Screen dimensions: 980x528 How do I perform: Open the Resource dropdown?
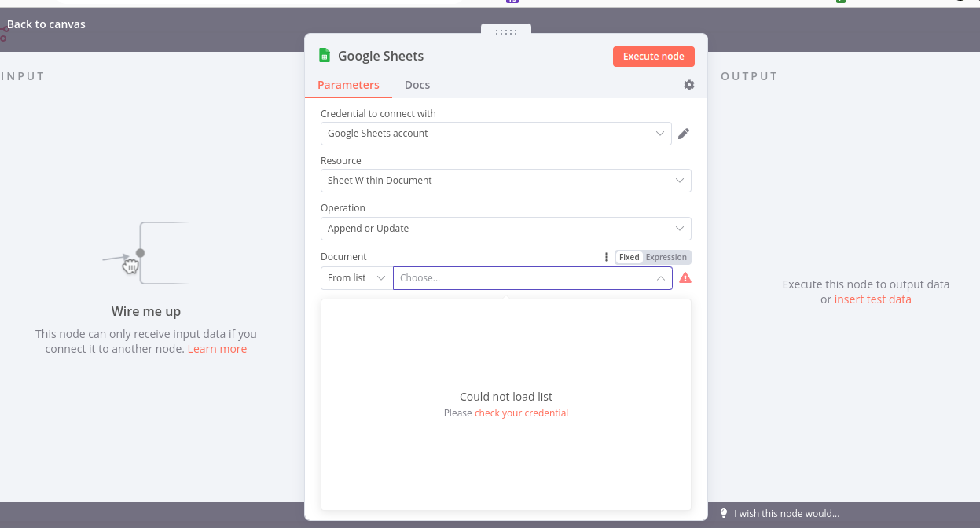tap(505, 181)
